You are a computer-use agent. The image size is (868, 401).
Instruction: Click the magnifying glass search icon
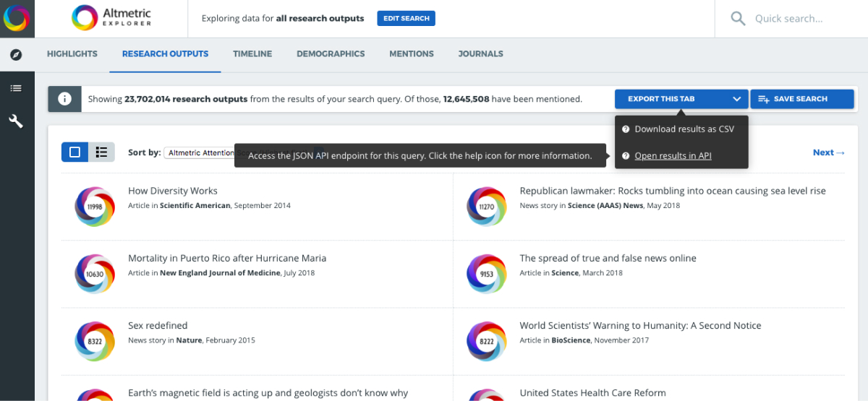coord(738,19)
